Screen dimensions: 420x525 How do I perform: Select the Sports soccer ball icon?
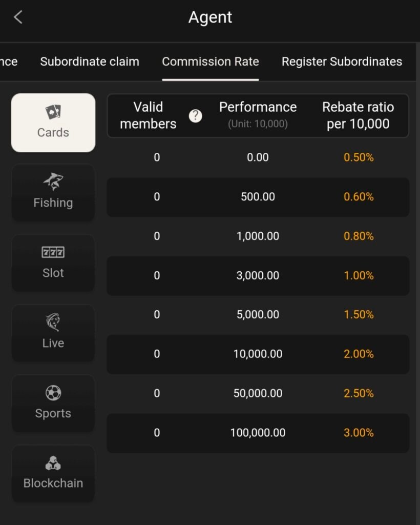[53, 393]
